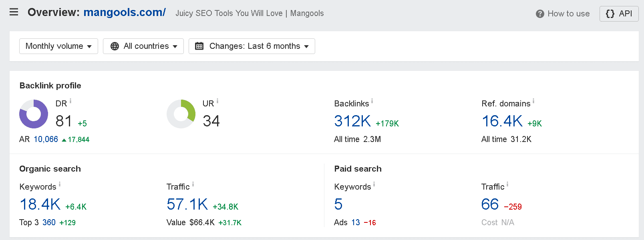Click the green UR donut chart
The width and height of the screenshot is (644, 240).
[x=181, y=114]
